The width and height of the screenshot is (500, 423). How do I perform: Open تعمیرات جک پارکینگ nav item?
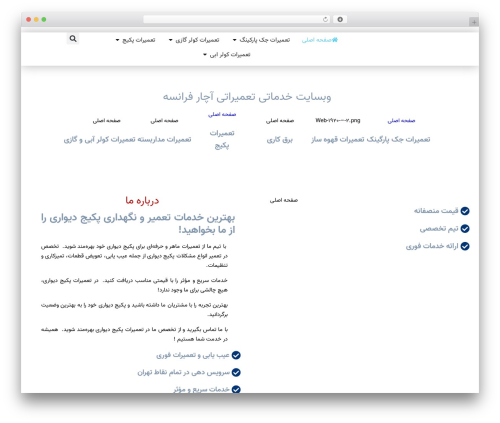click(x=265, y=40)
